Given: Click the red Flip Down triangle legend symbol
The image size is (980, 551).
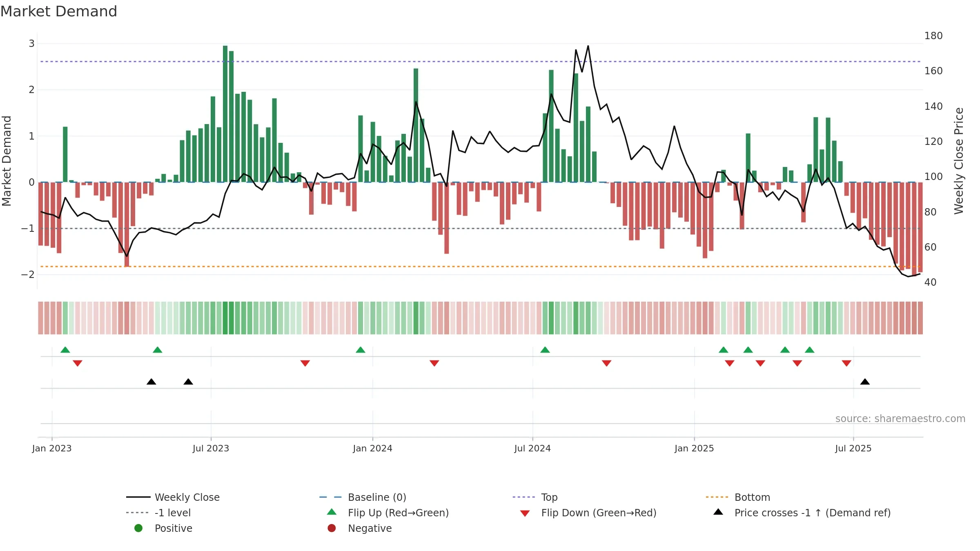Looking at the screenshot, I should (x=525, y=513).
